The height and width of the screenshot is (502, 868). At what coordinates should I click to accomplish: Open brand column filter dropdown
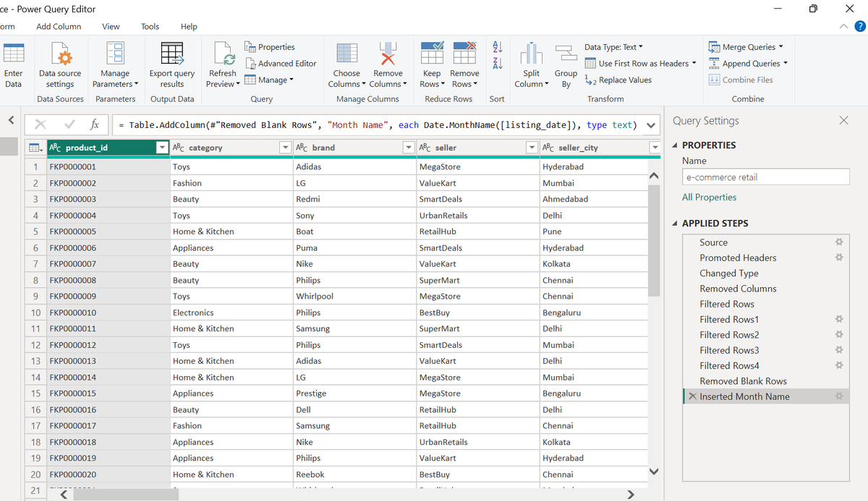tap(409, 148)
